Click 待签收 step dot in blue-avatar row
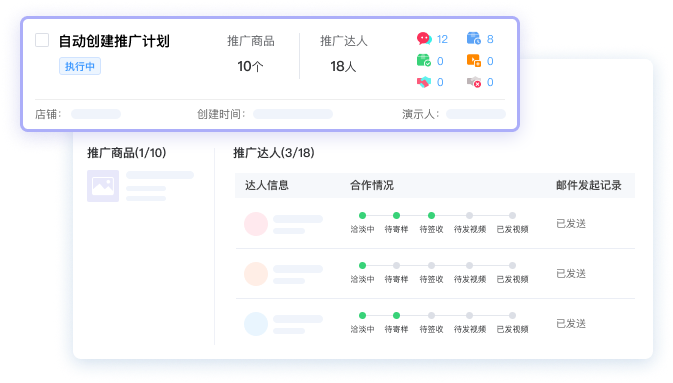673x383 pixels. [431, 316]
